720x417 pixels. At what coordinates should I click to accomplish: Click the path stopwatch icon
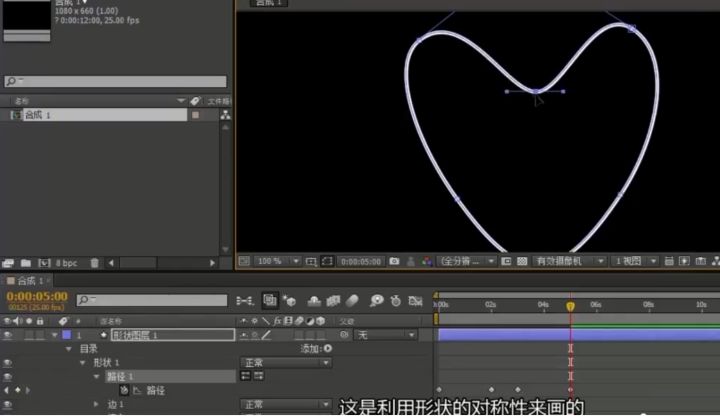(x=124, y=390)
